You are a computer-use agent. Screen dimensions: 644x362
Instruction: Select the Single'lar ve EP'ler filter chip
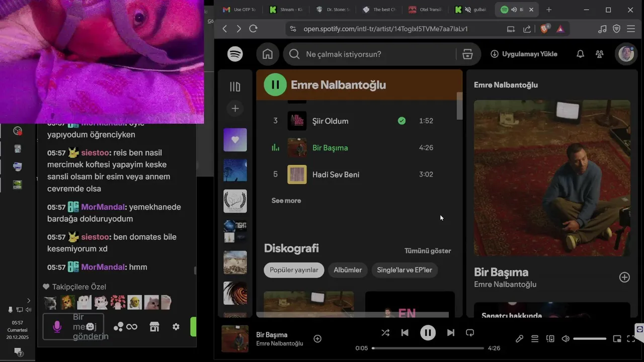pyautogui.click(x=405, y=270)
